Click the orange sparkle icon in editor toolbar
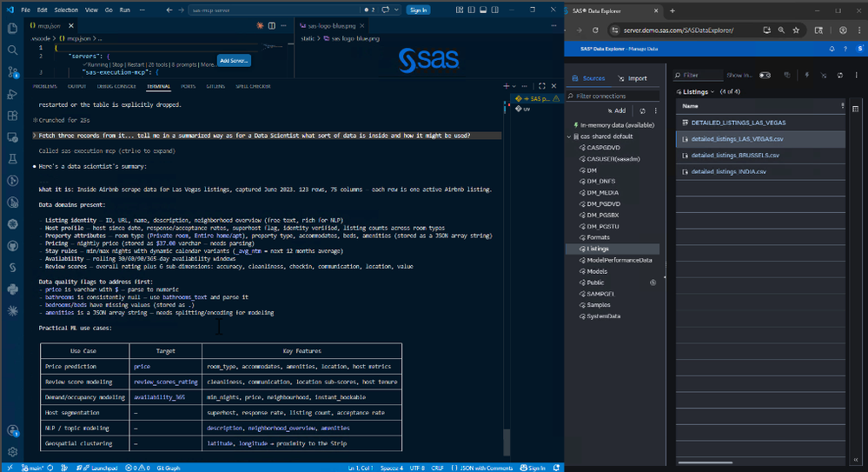The image size is (868, 472). click(260, 26)
